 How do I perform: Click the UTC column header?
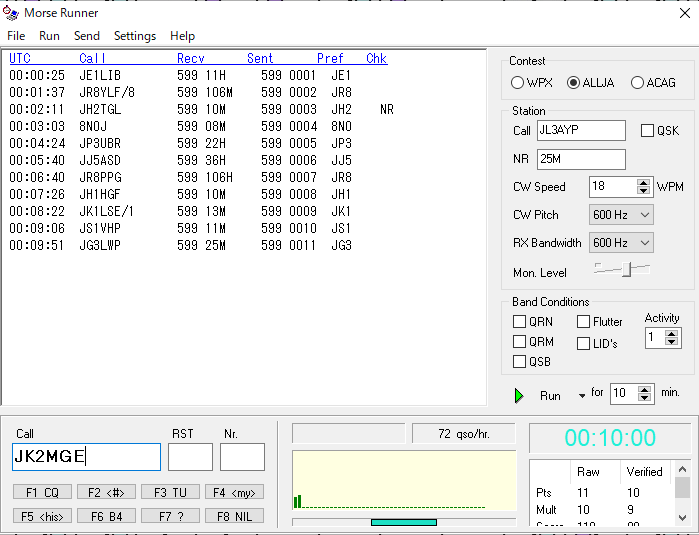coord(20,58)
